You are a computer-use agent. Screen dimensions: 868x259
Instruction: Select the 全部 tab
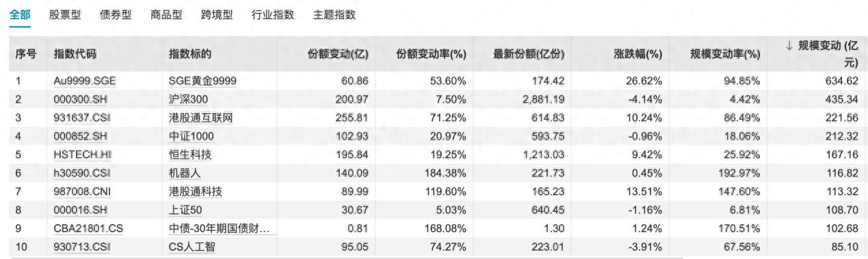tap(20, 14)
